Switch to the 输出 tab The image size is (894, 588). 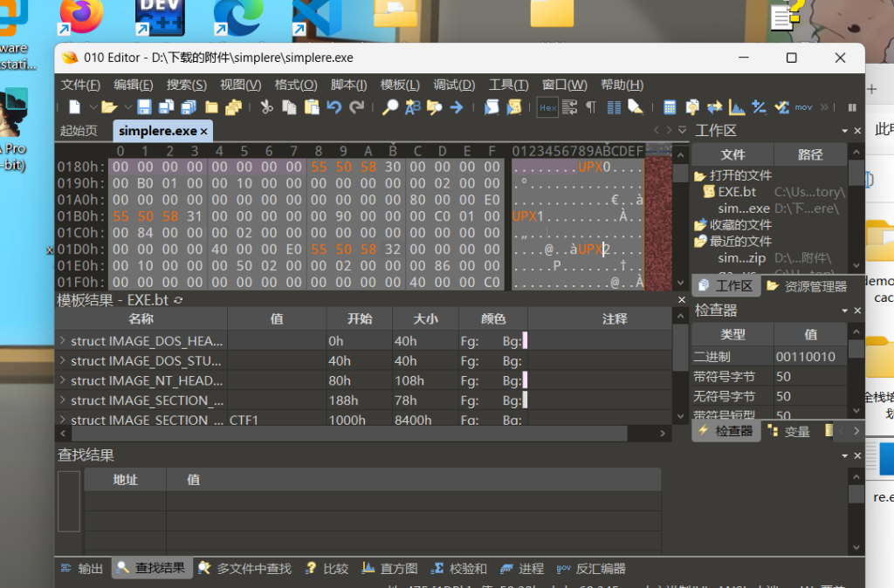83,569
